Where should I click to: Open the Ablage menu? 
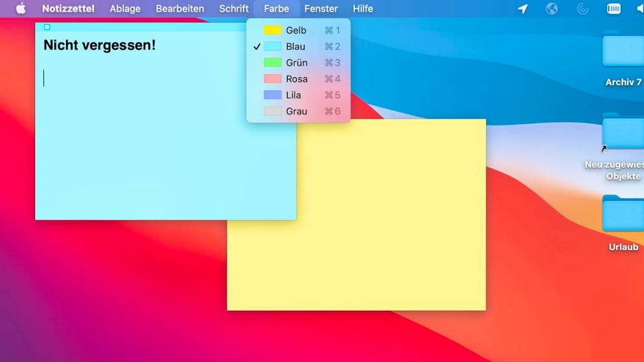[x=125, y=8]
